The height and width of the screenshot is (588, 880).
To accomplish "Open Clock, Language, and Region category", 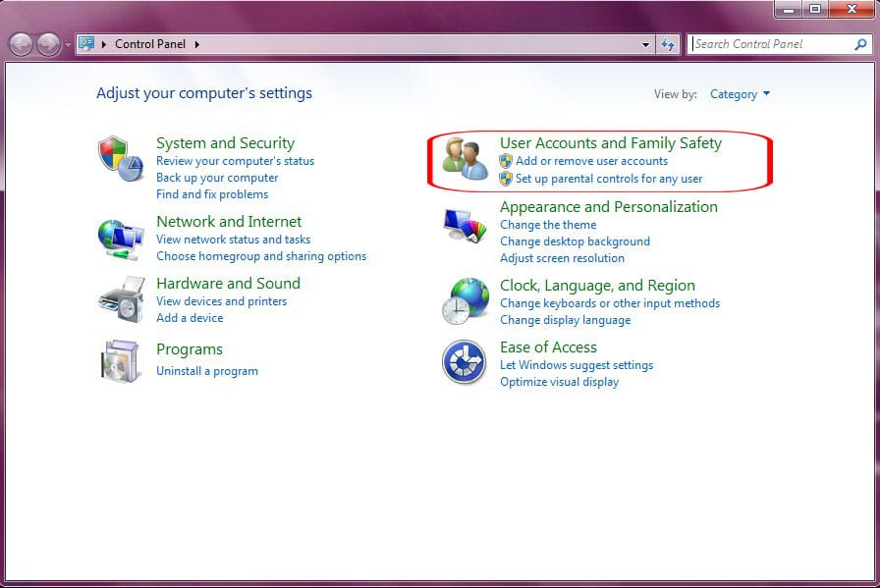I will 597,286.
